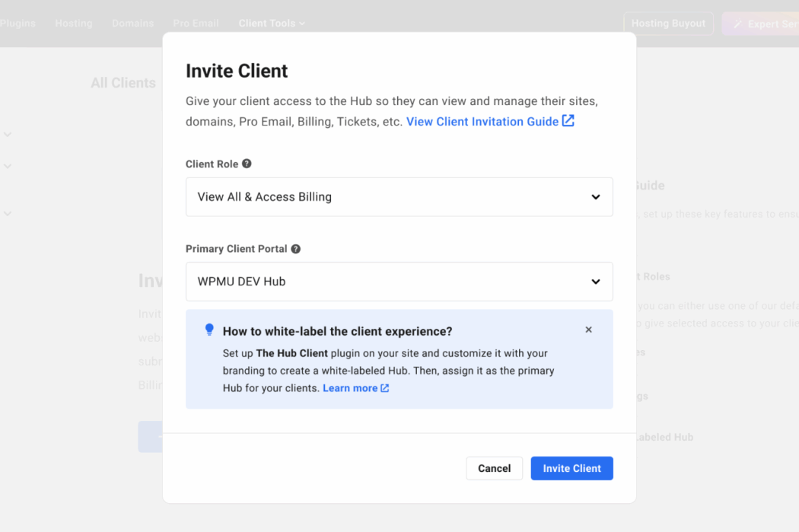Screen dimensions: 799x532
Task: Expand the top chevron in the left sidebar
Action: tap(8, 133)
